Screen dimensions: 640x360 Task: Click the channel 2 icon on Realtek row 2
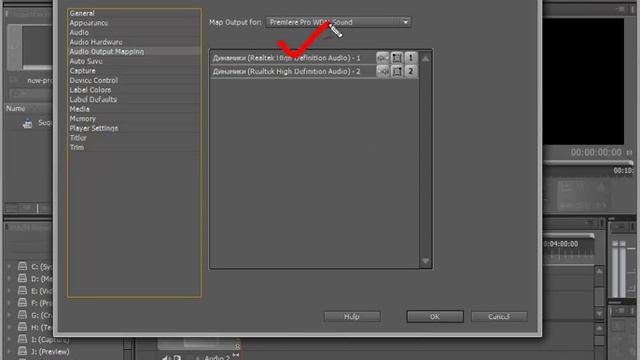pos(411,71)
